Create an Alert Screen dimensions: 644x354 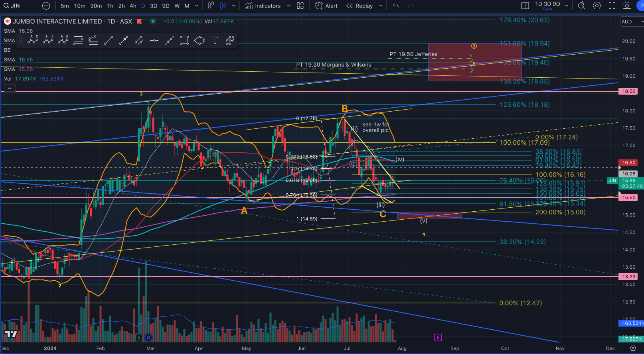click(326, 6)
